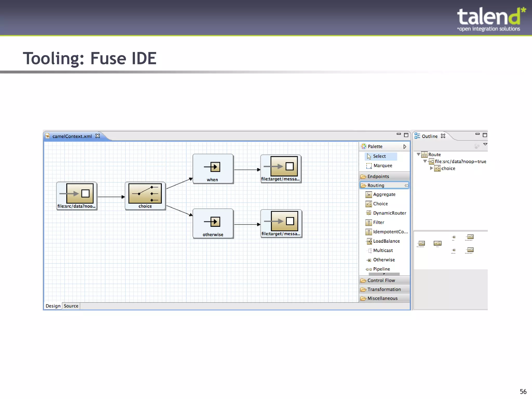Select the lower file:target/messa... endpoint node

(281, 224)
